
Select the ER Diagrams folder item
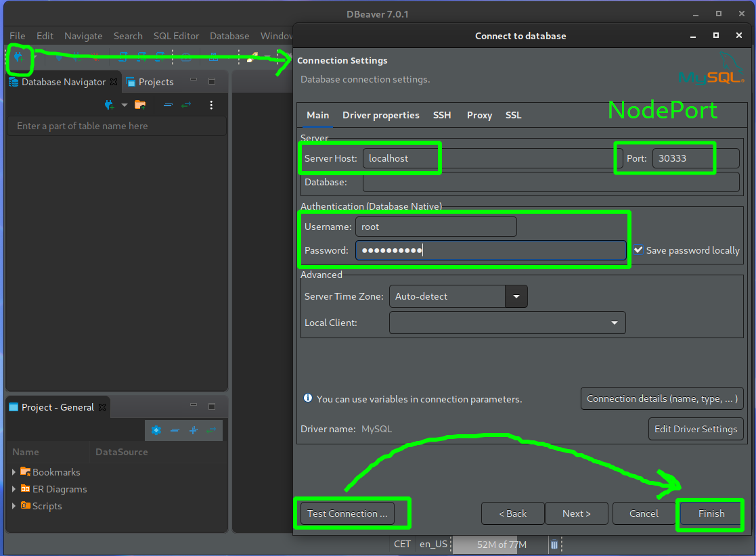tap(54, 489)
